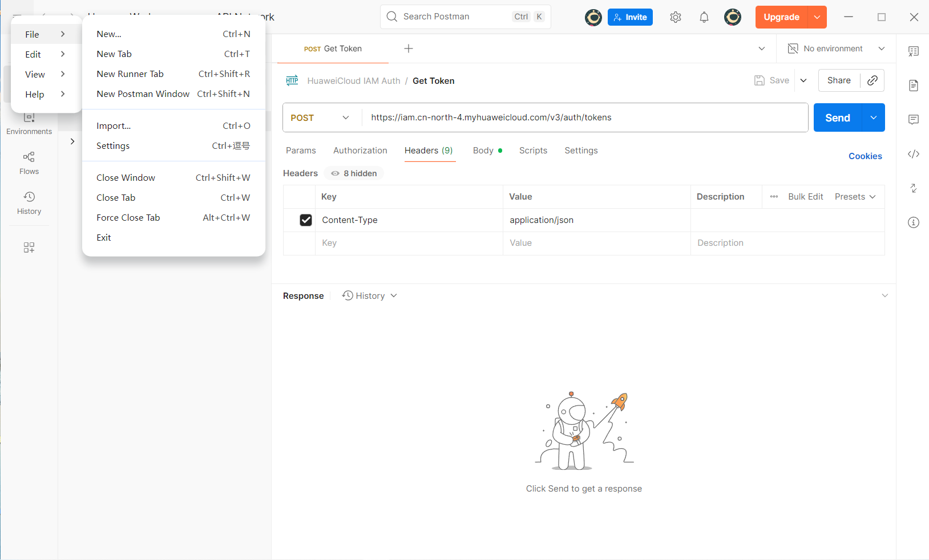Select New Postman Window menu item
Screen dimensions: 929x560
point(173,94)
